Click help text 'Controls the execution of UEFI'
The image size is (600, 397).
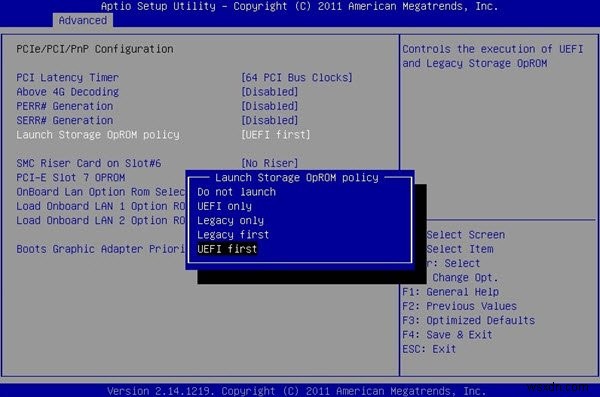coord(492,49)
